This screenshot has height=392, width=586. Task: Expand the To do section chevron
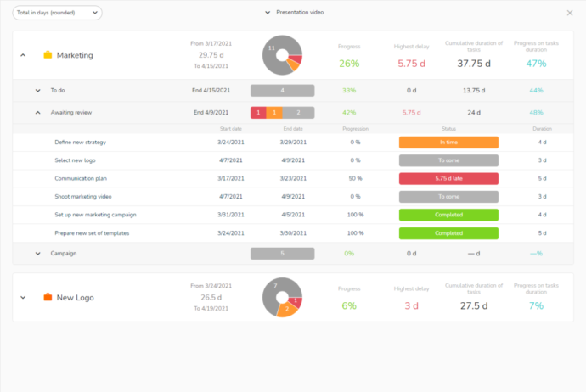(37, 90)
